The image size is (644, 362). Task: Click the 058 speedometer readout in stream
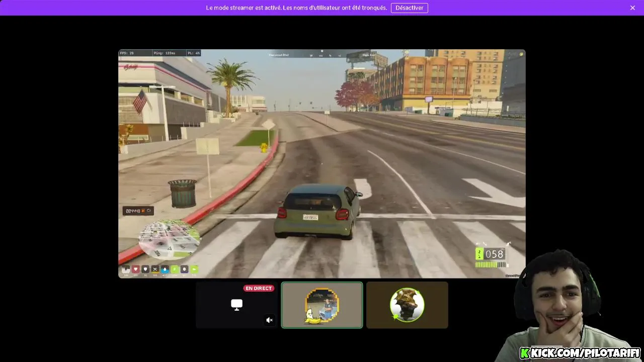(x=494, y=254)
